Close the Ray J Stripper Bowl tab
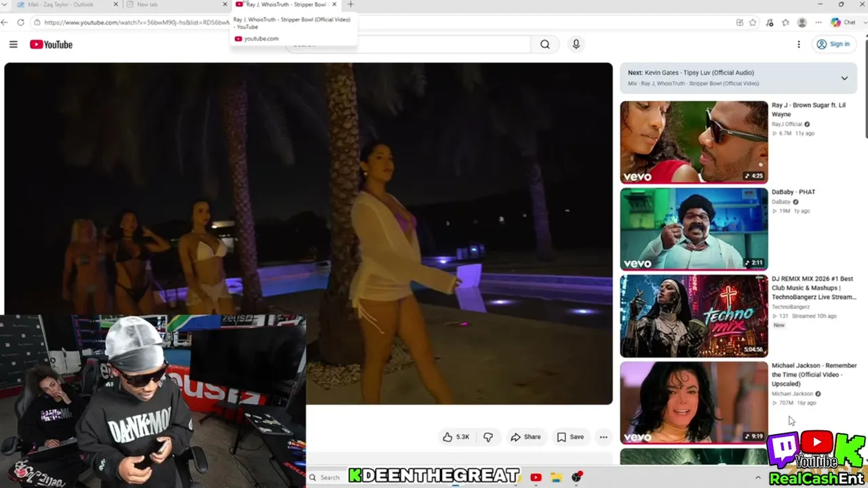868x488 pixels. click(334, 5)
